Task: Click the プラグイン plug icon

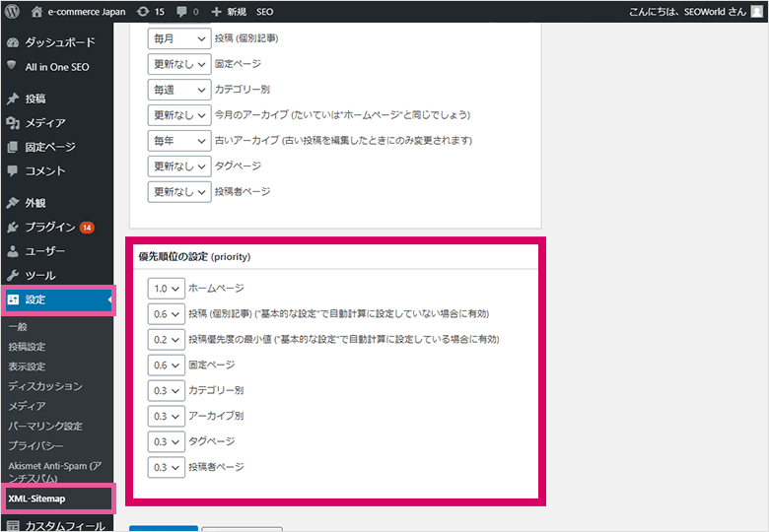Action: tap(13, 227)
